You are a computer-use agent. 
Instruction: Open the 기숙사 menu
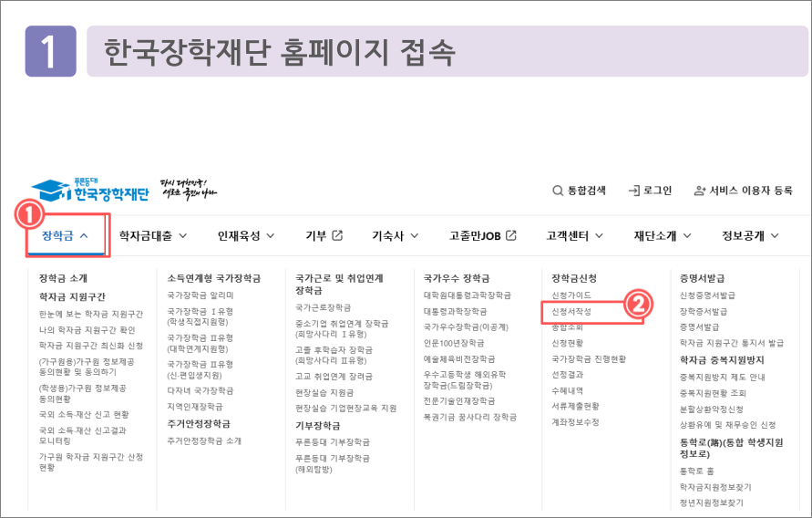pyautogui.click(x=387, y=235)
